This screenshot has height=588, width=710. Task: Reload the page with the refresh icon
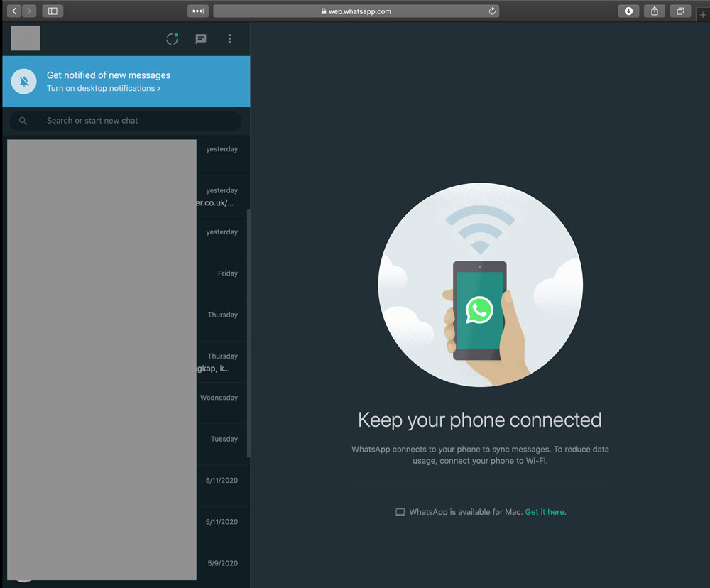click(492, 11)
